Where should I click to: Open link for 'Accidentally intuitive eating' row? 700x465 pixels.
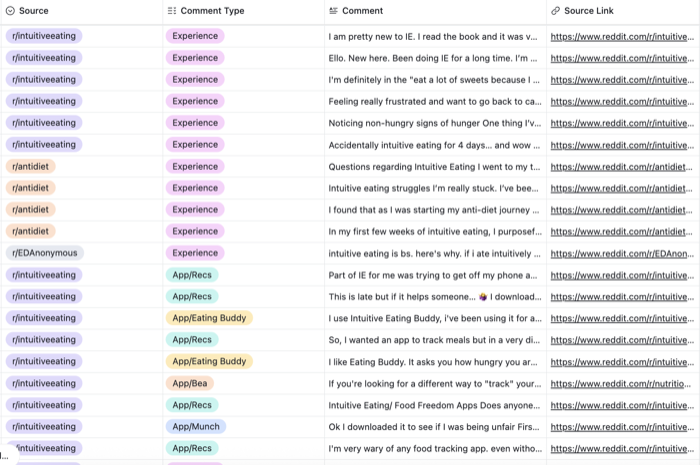point(622,145)
